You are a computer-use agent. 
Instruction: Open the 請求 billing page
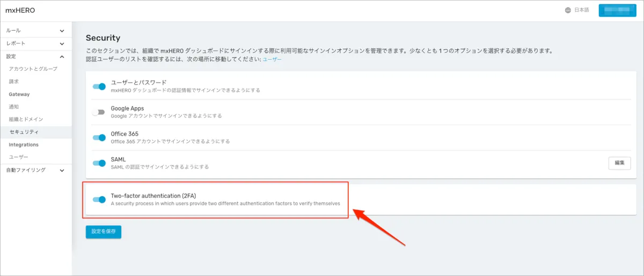pos(14,82)
